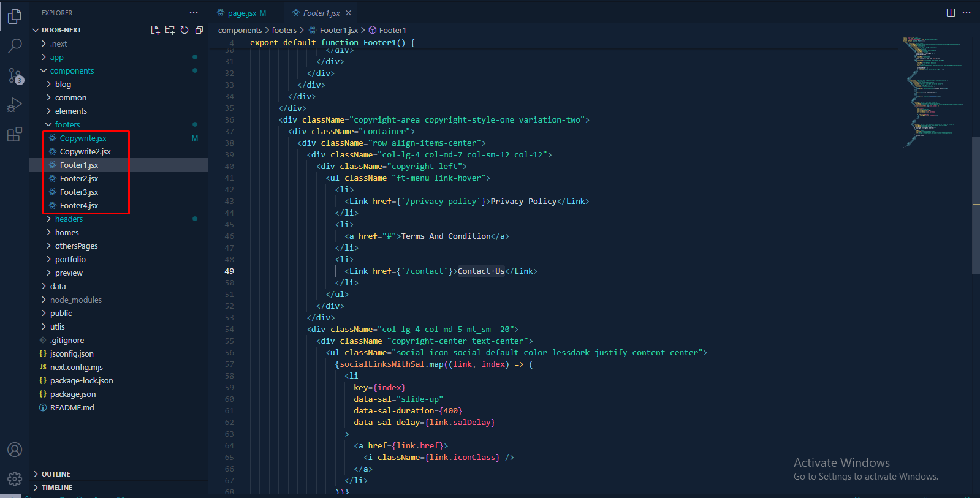This screenshot has width=980, height=498.
Task: Open Source Control view with badge
Action: [15, 76]
